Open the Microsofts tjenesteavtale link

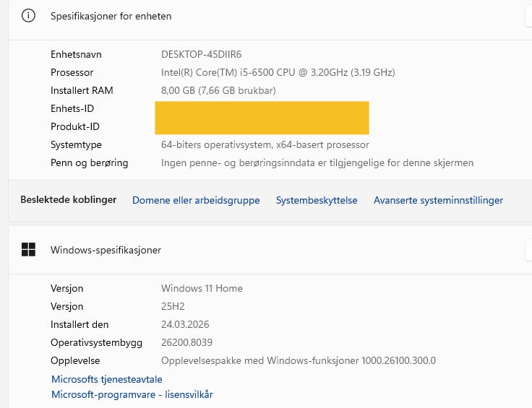(107, 379)
